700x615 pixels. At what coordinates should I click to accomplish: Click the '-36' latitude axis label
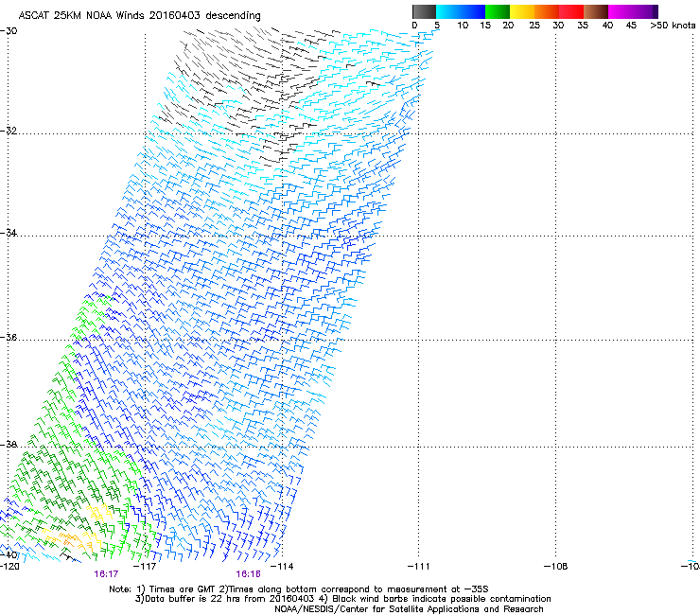pos(9,337)
